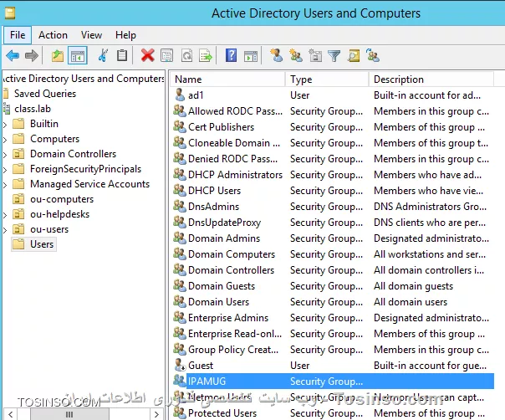The width and height of the screenshot is (505, 420).
Task: Click the up one level folder icon
Action: point(57,56)
